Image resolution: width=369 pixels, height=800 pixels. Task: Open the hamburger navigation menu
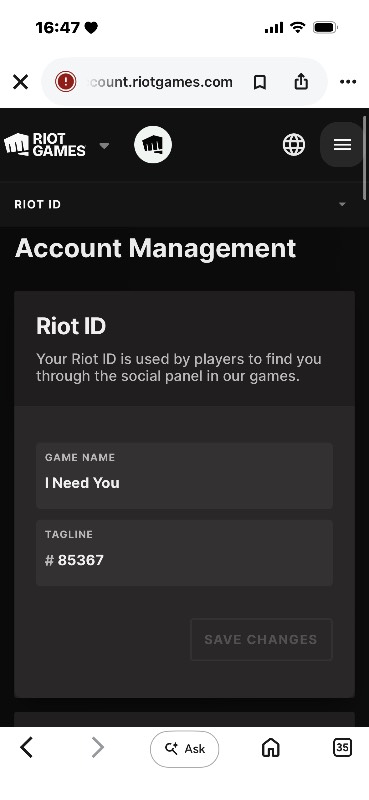tap(342, 145)
